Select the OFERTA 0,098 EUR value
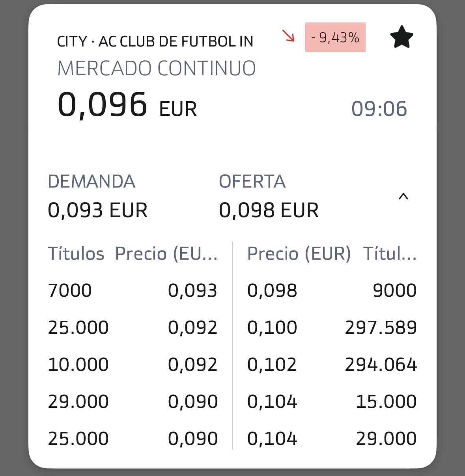The width and height of the screenshot is (465, 476). 269,210
